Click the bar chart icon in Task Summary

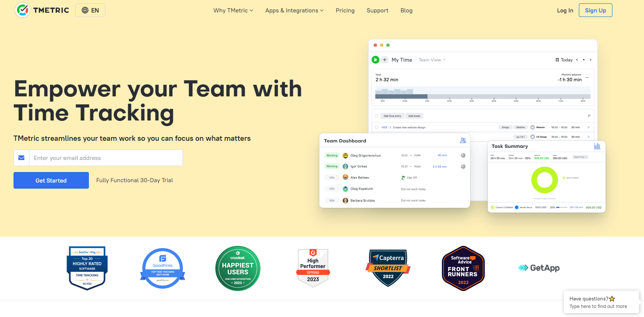tap(597, 146)
